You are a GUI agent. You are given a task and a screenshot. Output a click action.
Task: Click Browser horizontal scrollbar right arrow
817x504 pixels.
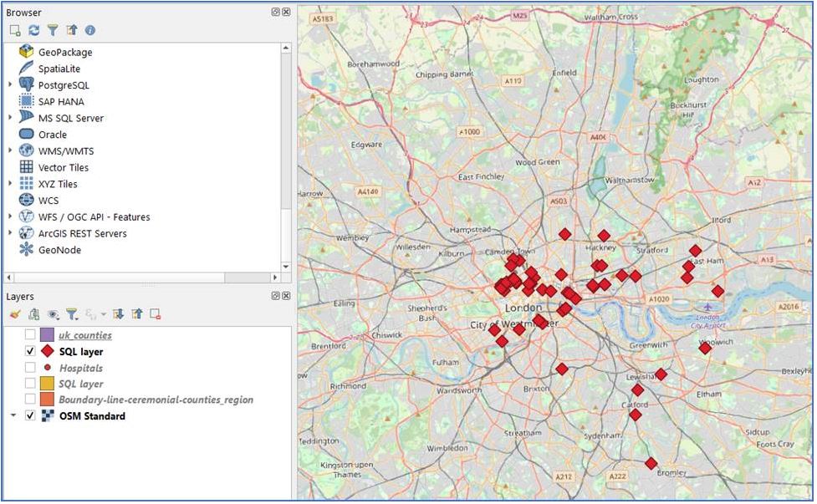[275, 277]
